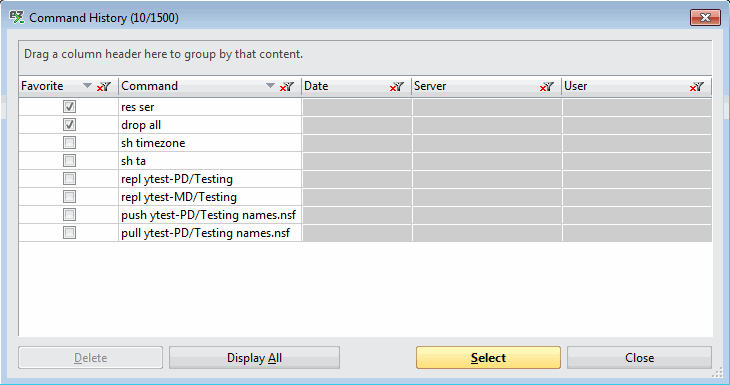Click the filter icon in User column header

pyautogui.click(x=696, y=86)
